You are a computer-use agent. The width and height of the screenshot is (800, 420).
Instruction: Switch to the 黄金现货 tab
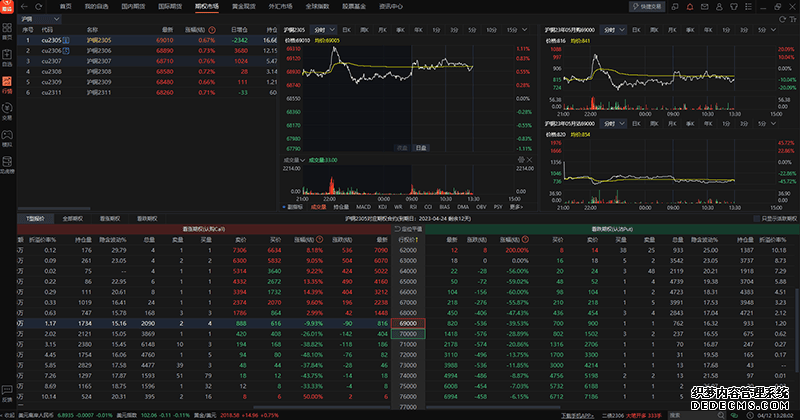click(x=243, y=6)
